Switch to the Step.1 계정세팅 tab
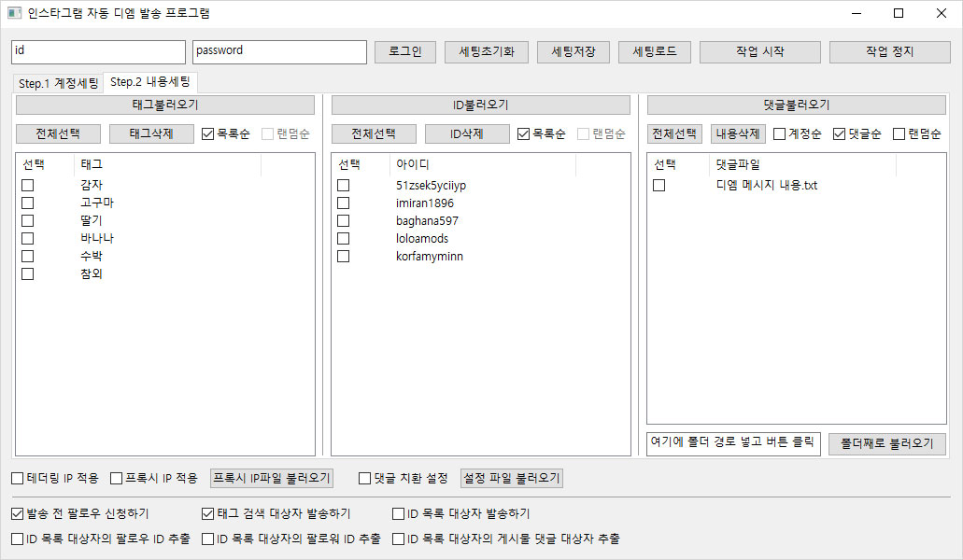This screenshot has width=963, height=560. coord(58,83)
